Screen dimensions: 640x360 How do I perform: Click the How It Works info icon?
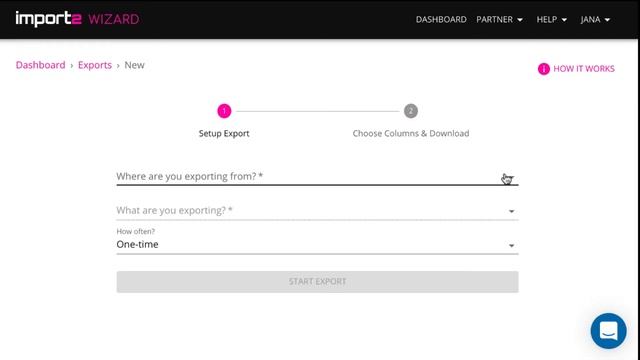(544, 69)
